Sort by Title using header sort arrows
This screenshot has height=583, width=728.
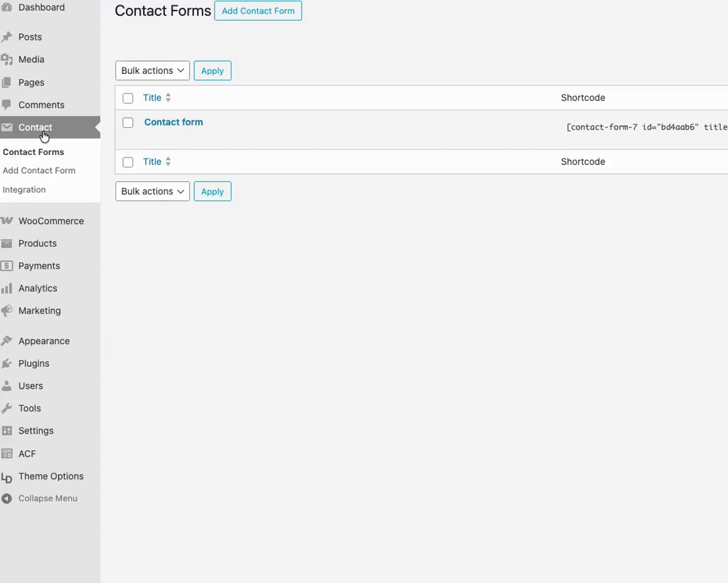point(168,98)
